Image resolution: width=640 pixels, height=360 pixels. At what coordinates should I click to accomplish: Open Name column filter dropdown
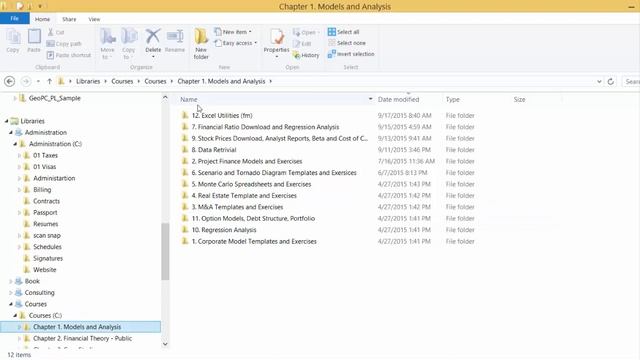pos(370,99)
